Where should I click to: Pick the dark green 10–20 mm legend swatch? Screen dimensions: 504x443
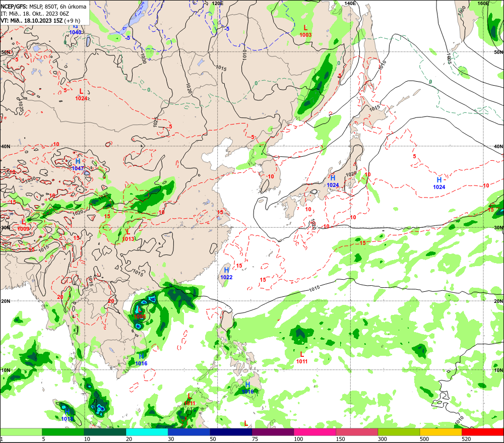(105, 432)
